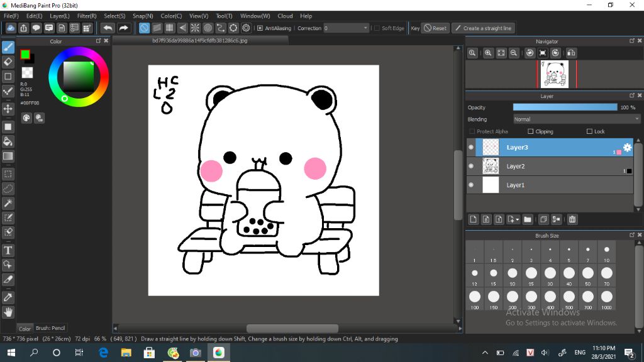Duplicate the layer using the duplicate icon
The height and width of the screenshot is (362, 644).
pos(543,219)
